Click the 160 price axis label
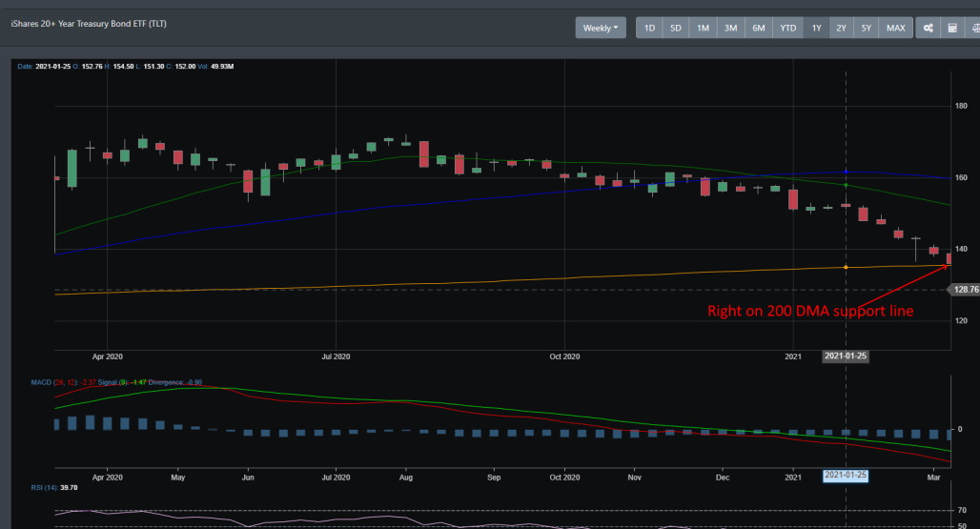 point(961,178)
